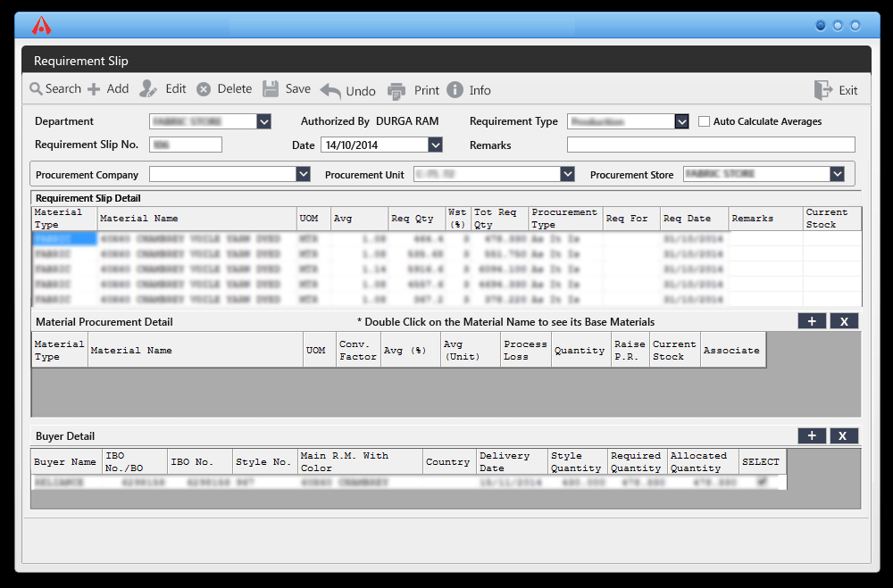Expand the Requirement Type dropdown
The height and width of the screenshot is (588, 893).
pos(682,121)
